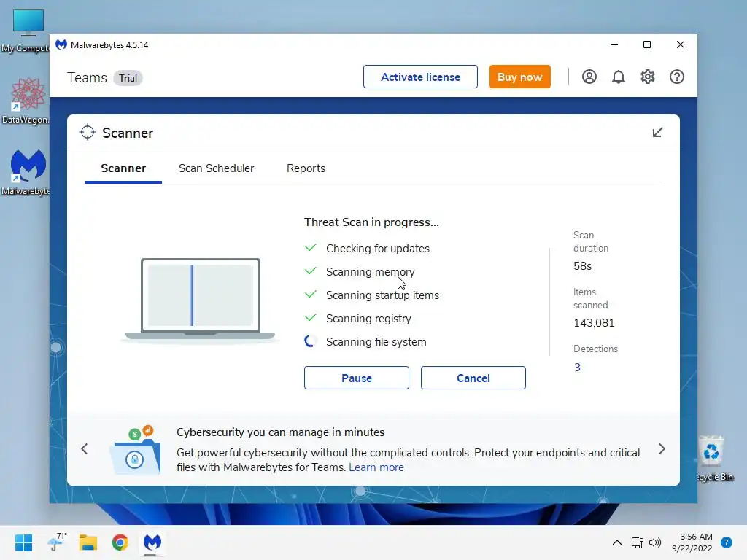747x560 pixels.
Task: Click checkmark beside Scanning registry
Action: coord(310,318)
